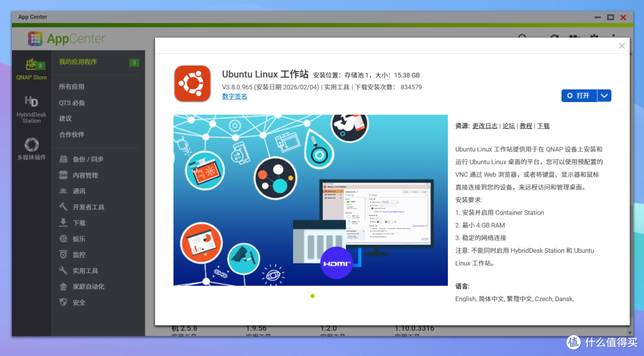The width and height of the screenshot is (644, 356).
Task: Select 建议 in the sidebar
Action: click(66, 118)
